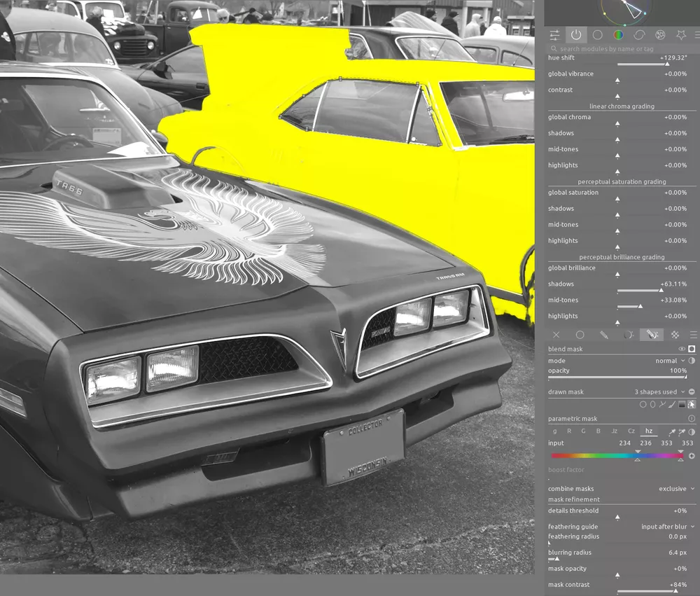Open the blend mode normal dropdown
Viewport: 700px width, 596px height.
click(x=670, y=361)
